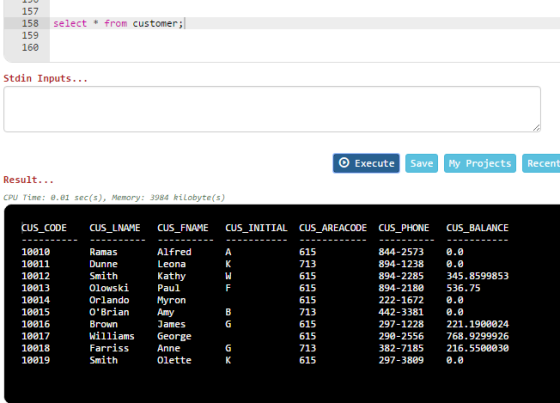The height and width of the screenshot is (403, 560).
Task: Click the CPU Time memory info line
Action: pyautogui.click(x=114, y=197)
